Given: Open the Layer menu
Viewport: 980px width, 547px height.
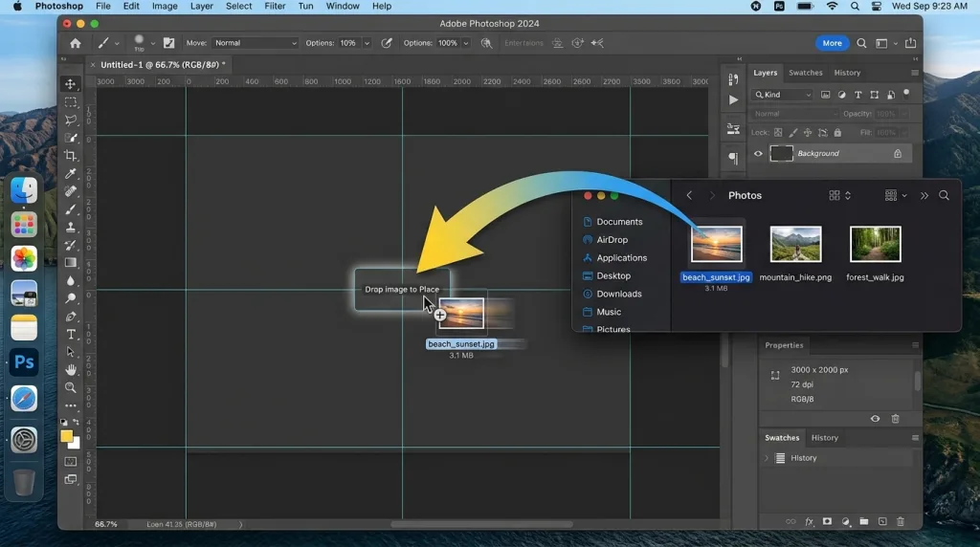Looking at the screenshot, I should (x=201, y=7).
